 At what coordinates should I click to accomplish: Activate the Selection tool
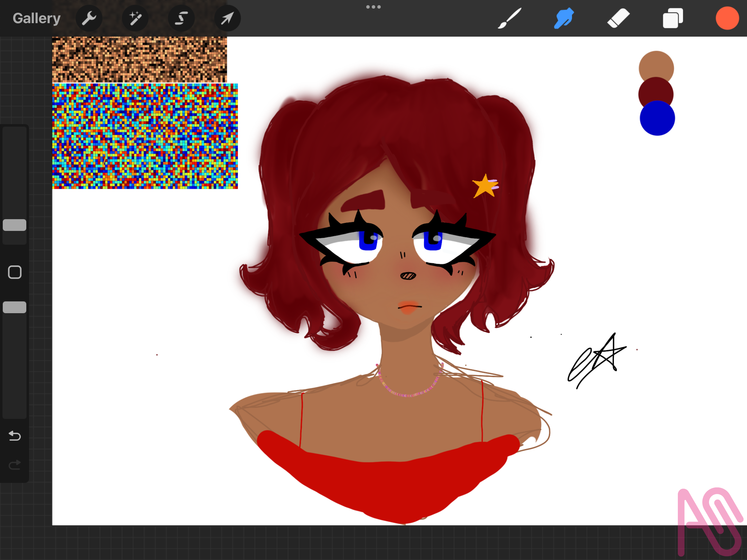181,18
